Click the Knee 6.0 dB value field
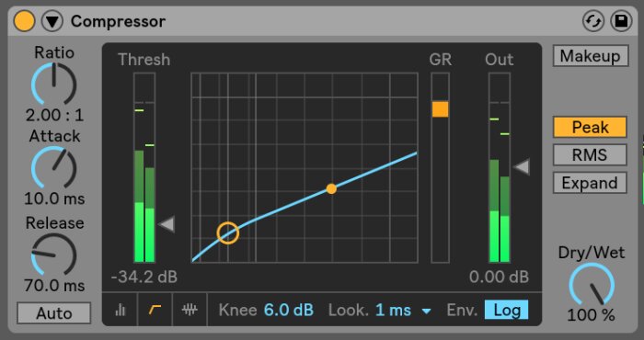Screen dimensions: 644x340 click(x=289, y=310)
